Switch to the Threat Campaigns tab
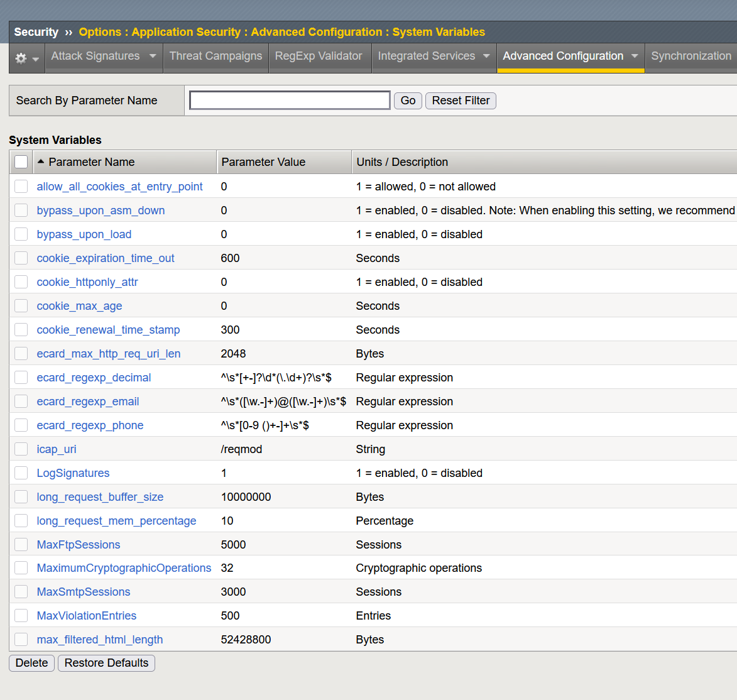 [216, 57]
